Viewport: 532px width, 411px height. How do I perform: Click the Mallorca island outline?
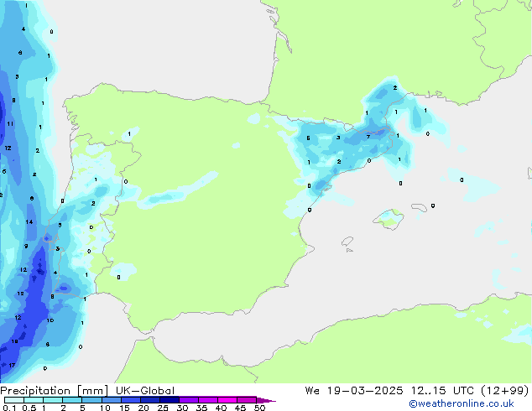[389, 219]
